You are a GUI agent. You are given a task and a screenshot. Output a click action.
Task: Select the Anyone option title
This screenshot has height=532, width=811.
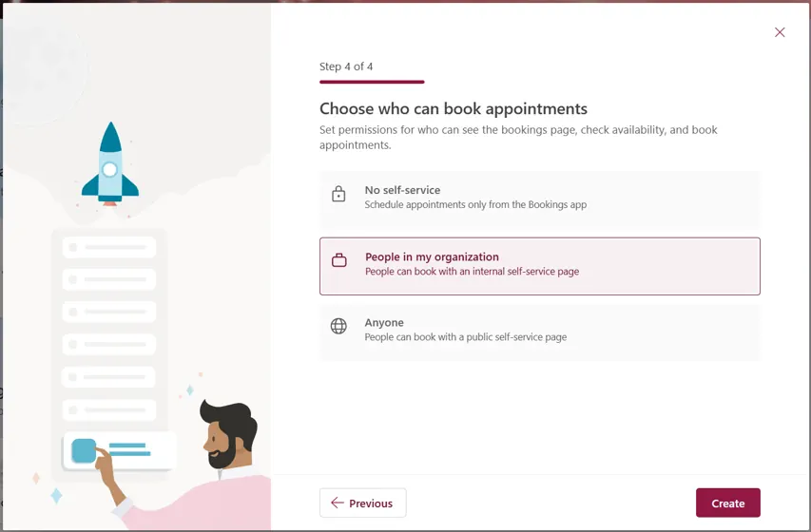[x=384, y=323]
